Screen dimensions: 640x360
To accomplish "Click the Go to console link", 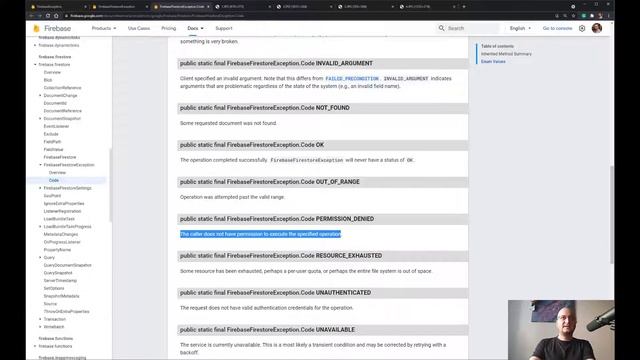I will (x=557, y=28).
